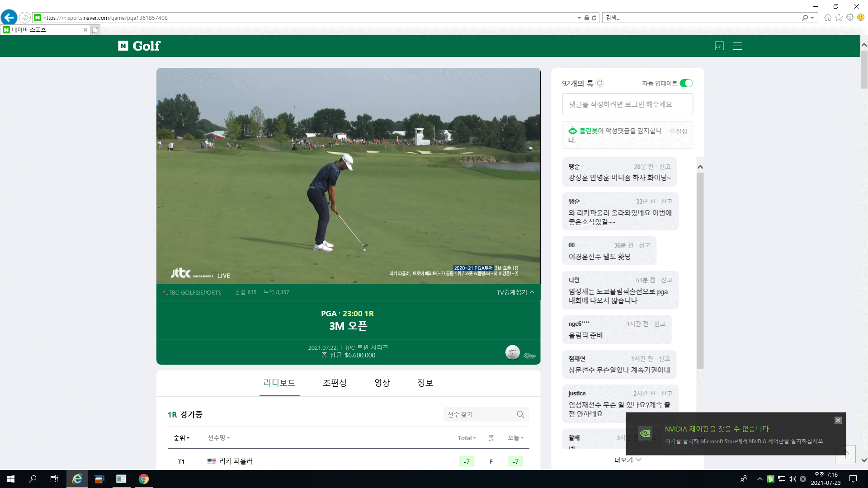This screenshot has height=488, width=868.
Task: Open Windows taskbar search
Action: (33, 479)
